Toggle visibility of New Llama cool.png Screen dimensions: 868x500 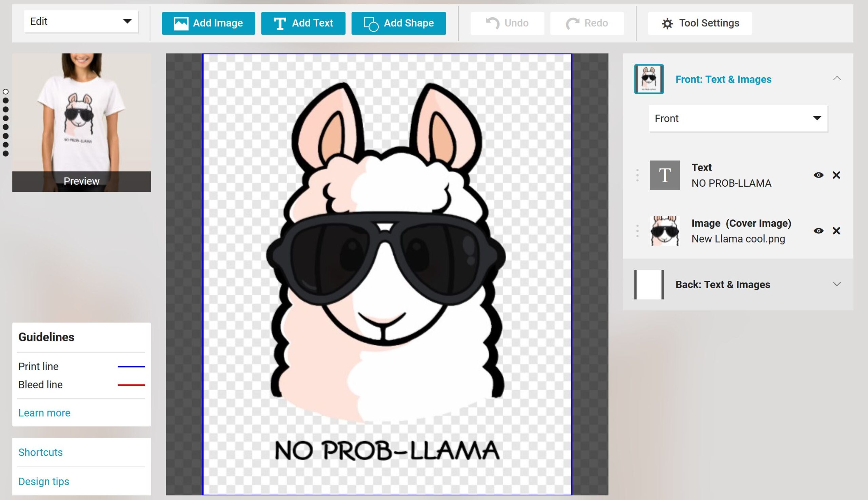coord(818,231)
